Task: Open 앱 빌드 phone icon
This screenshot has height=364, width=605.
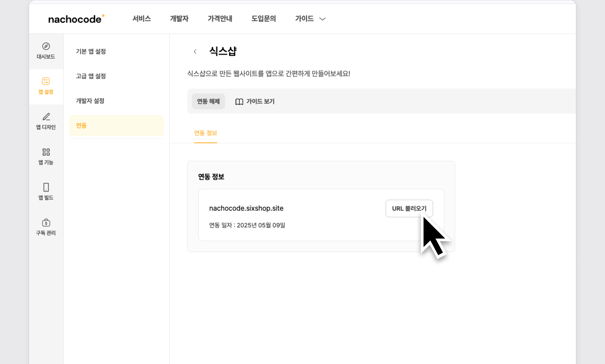Action: click(46, 187)
